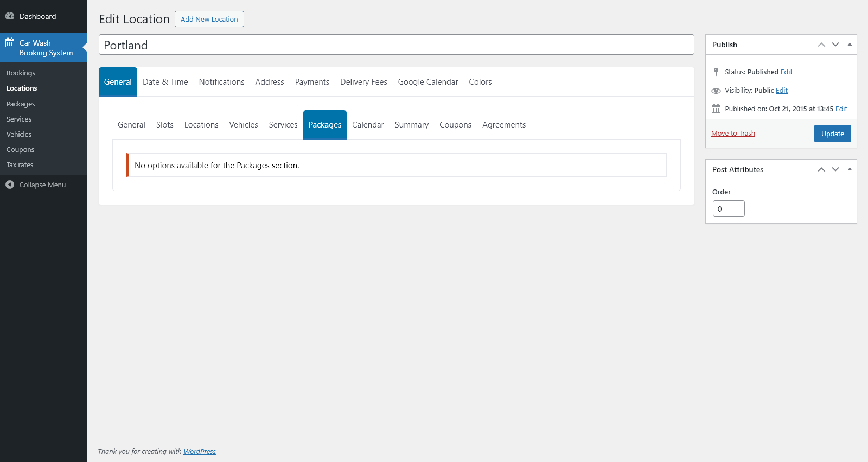Select the Slots sub-tab
The height and width of the screenshot is (462, 868).
tap(165, 125)
